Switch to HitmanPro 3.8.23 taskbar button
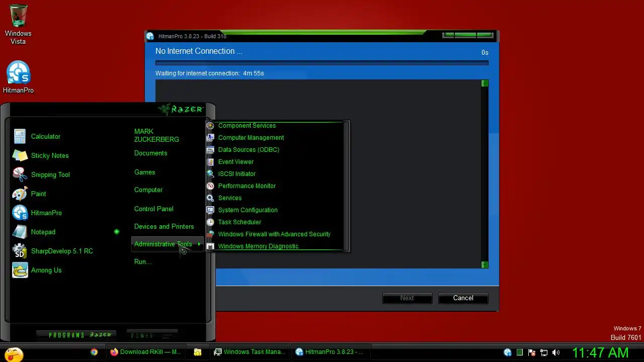 pos(331,352)
